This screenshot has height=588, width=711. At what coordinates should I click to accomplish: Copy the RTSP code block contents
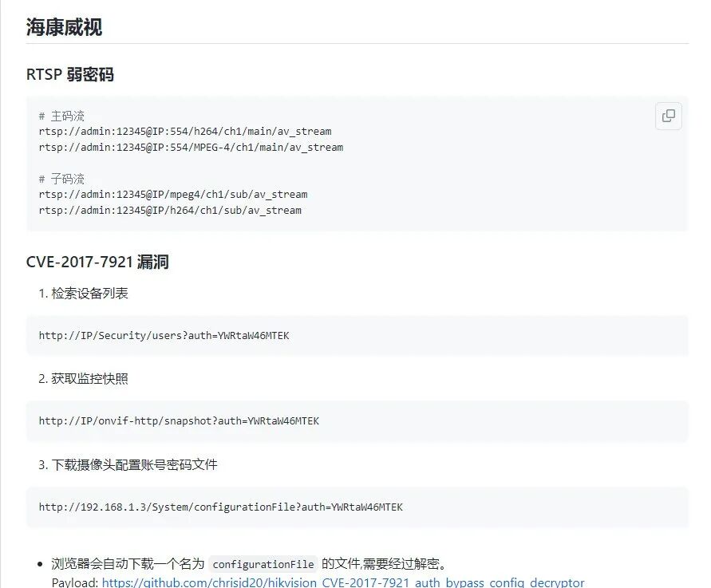pyautogui.click(x=669, y=116)
